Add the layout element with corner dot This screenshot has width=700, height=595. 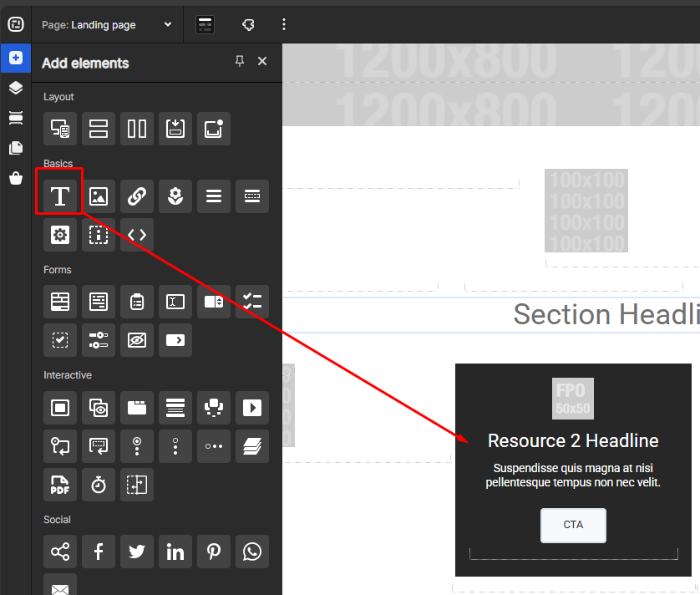(213, 129)
